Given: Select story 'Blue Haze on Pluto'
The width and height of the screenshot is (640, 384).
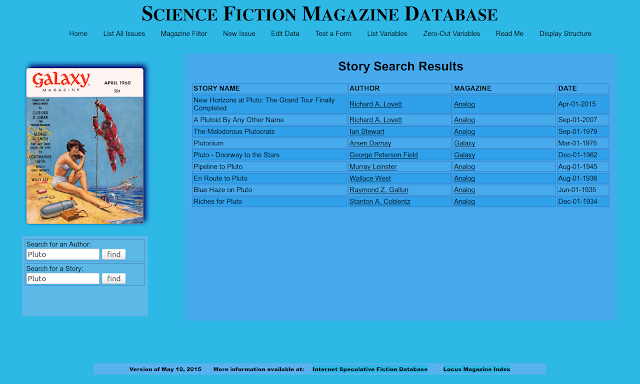Looking at the screenshot, I should (x=270, y=190).
